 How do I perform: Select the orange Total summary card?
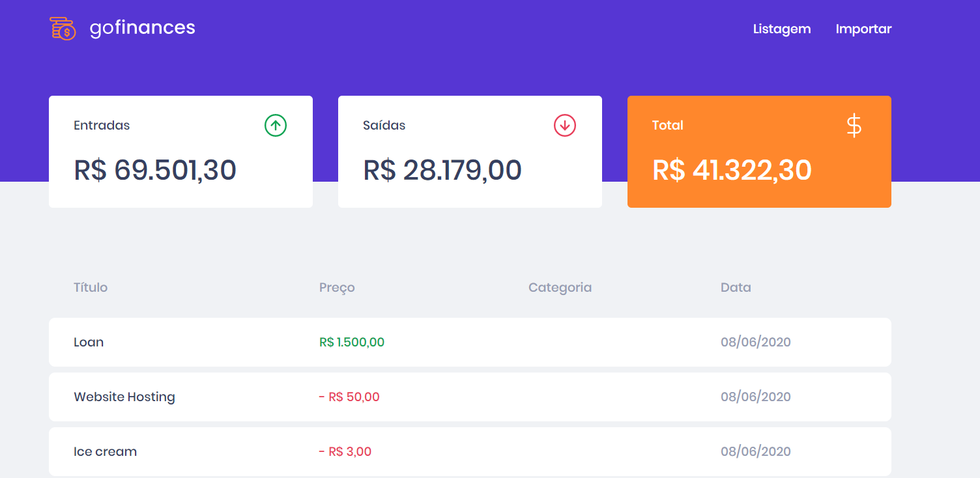click(x=759, y=152)
